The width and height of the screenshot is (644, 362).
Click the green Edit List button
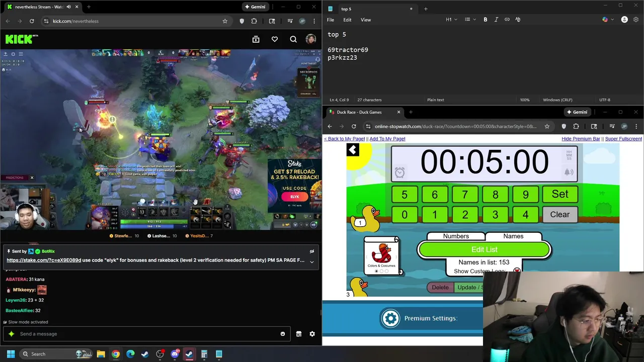coord(485,249)
